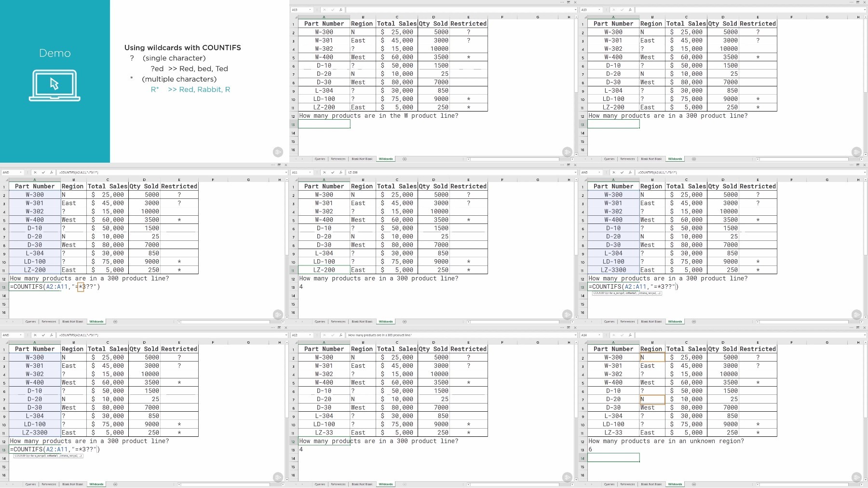Select column A header in W product line frame
The height and width of the screenshot is (488, 868).
[x=324, y=17]
